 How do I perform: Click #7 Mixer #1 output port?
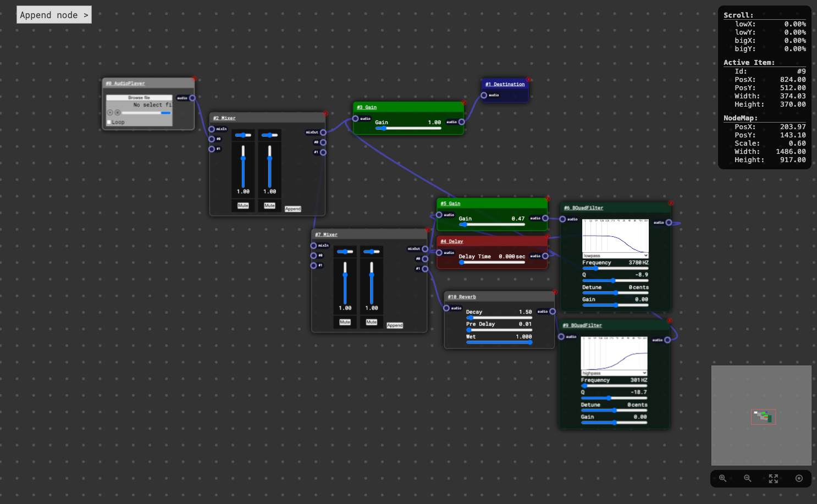click(425, 269)
